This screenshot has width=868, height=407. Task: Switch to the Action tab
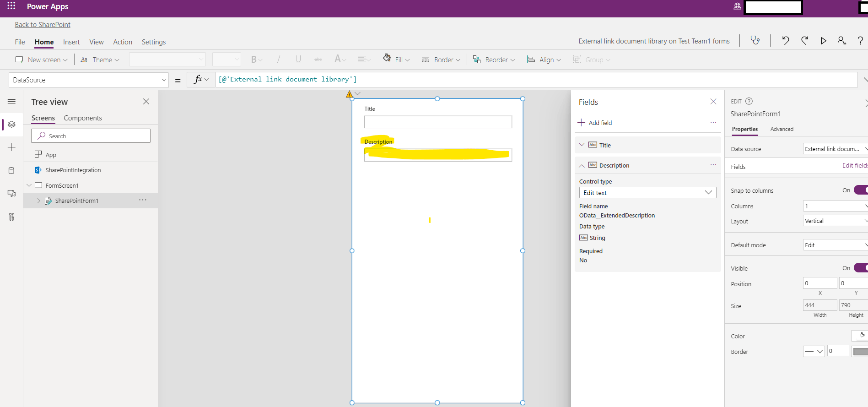click(x=123, y=42)
